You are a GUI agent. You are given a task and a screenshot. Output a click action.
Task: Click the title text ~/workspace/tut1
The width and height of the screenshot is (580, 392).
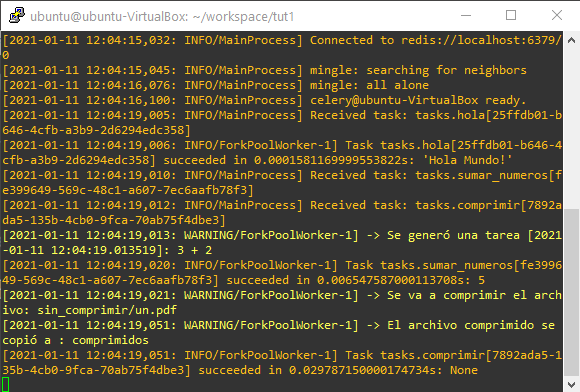(243, 17)
